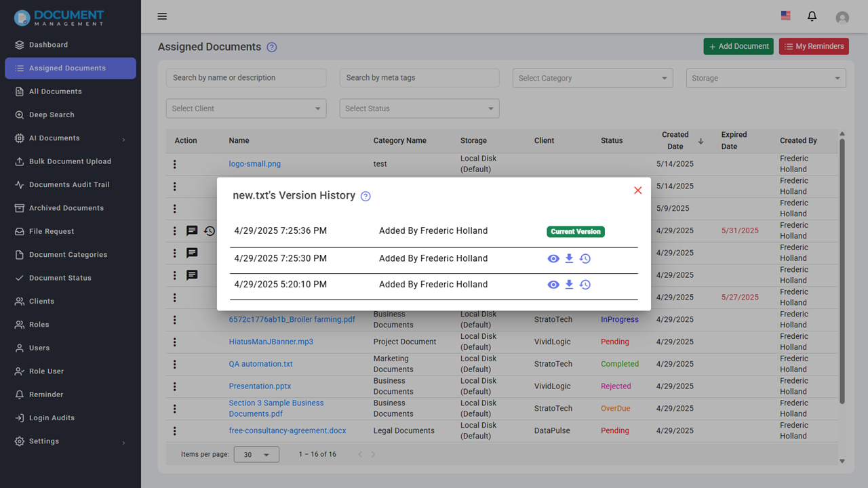The height and width of the screenshot is (488, 868).
Task: Open the notifications bell
Action: (x=812, y=16)
